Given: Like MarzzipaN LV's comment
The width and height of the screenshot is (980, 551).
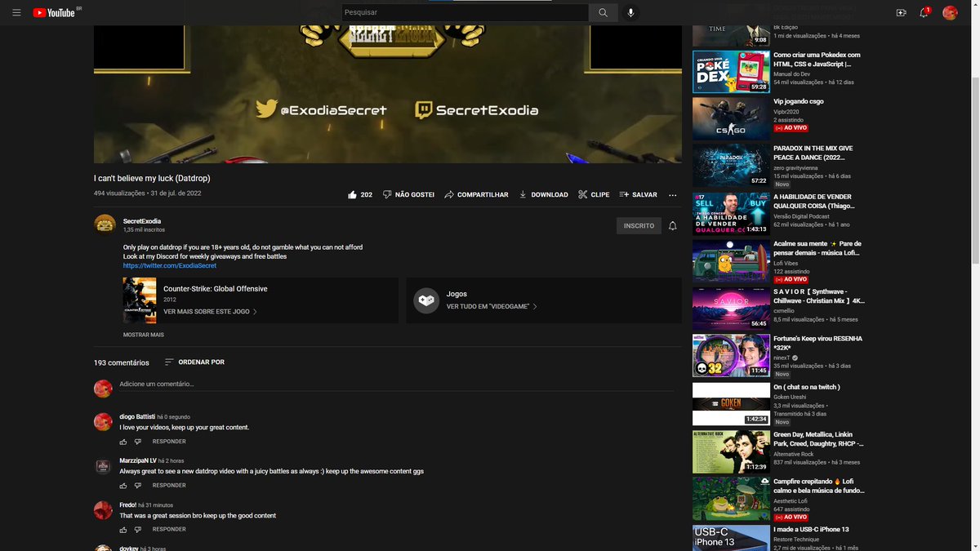Looking at the screenshot, I should tap(123, 486).
